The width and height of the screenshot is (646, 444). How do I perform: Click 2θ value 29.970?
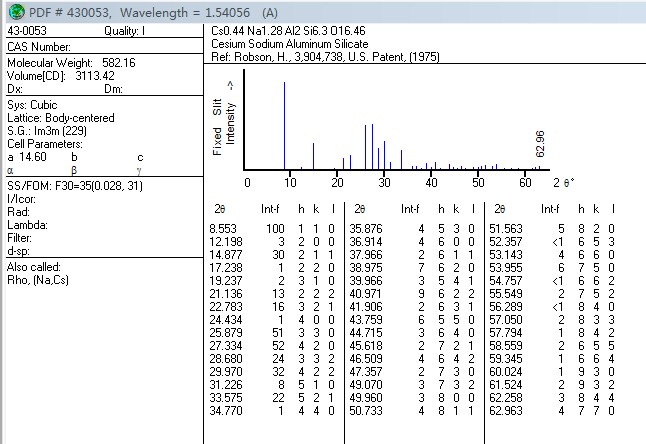pos(226,372)
